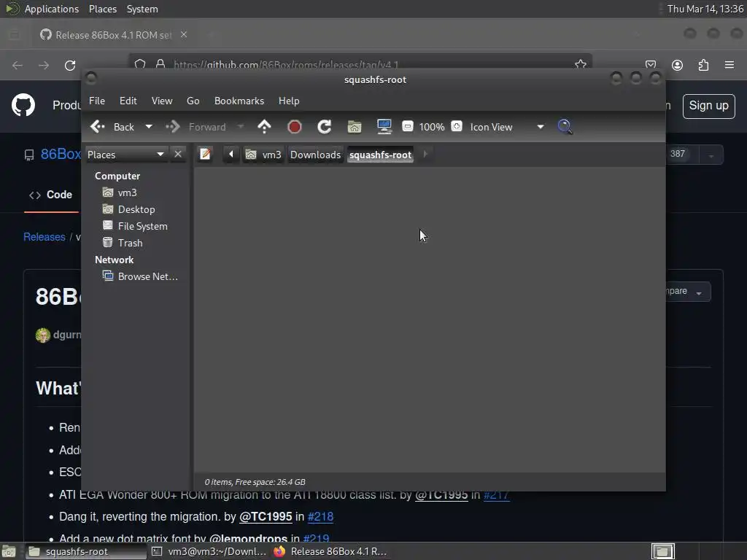This screenshot has height=560, width=747.
Task: Click the GitHub logo in Firefox
Action: pos(23,105)
